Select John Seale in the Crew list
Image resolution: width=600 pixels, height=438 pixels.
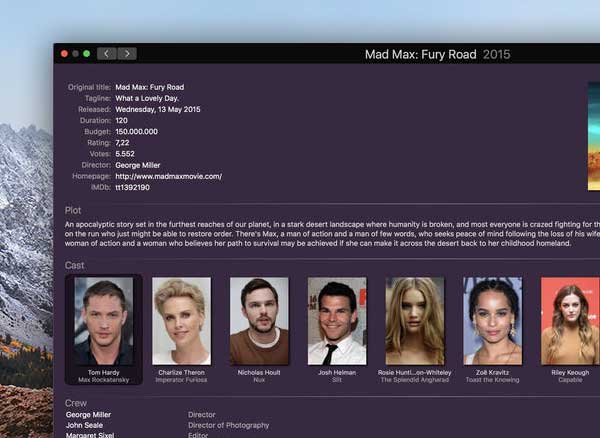(x=83, y=425)
